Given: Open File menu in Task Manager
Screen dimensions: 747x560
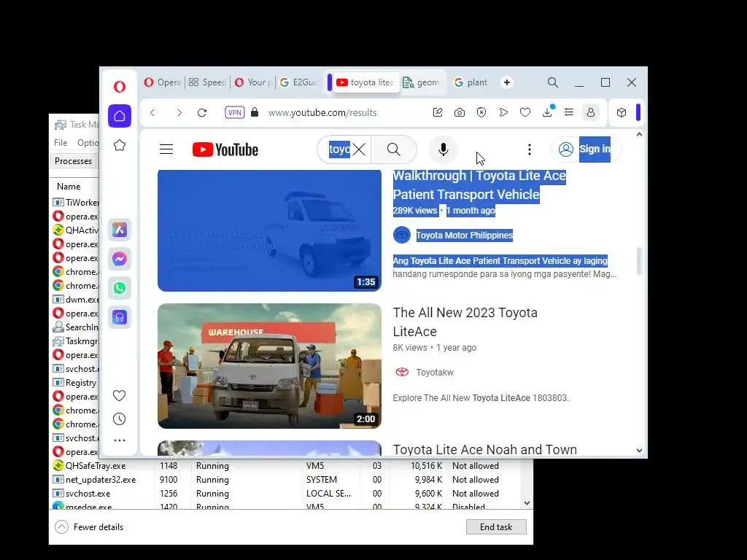Looking at the screenshot, I should pos(61,143).
